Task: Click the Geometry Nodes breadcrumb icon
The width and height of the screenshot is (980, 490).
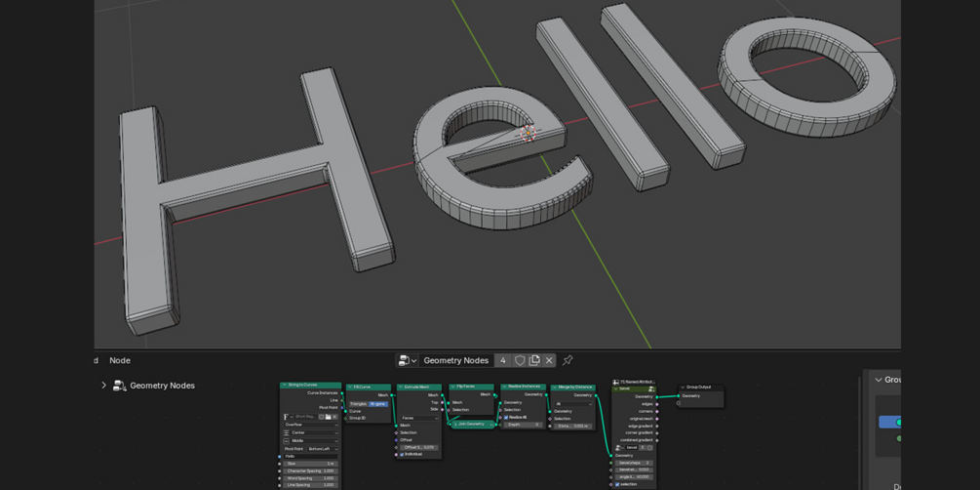Action: pos(119,386)
